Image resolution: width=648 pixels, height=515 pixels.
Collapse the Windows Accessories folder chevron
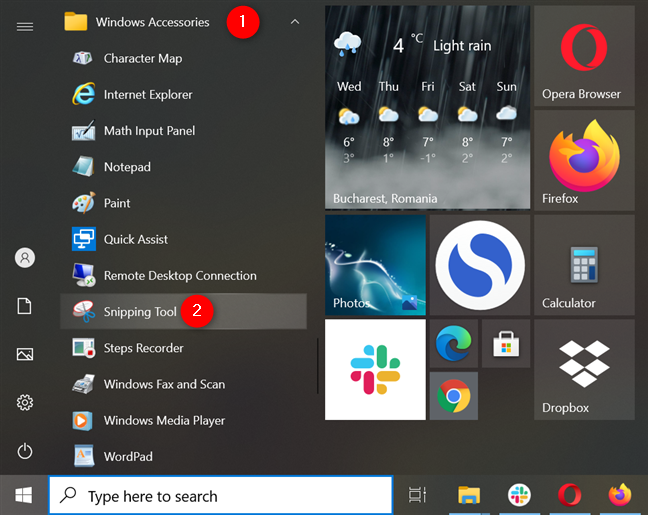[295, 21]
